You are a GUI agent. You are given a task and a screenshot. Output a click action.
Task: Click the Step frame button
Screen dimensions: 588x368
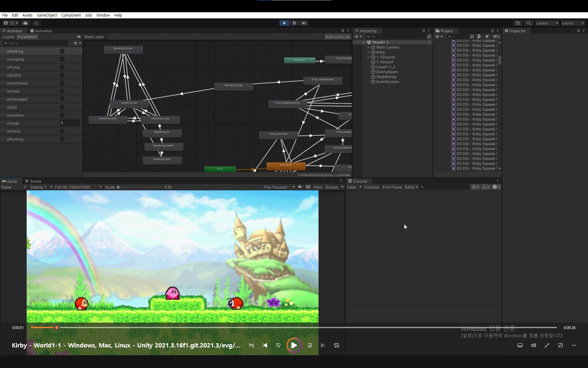[303, 23]
